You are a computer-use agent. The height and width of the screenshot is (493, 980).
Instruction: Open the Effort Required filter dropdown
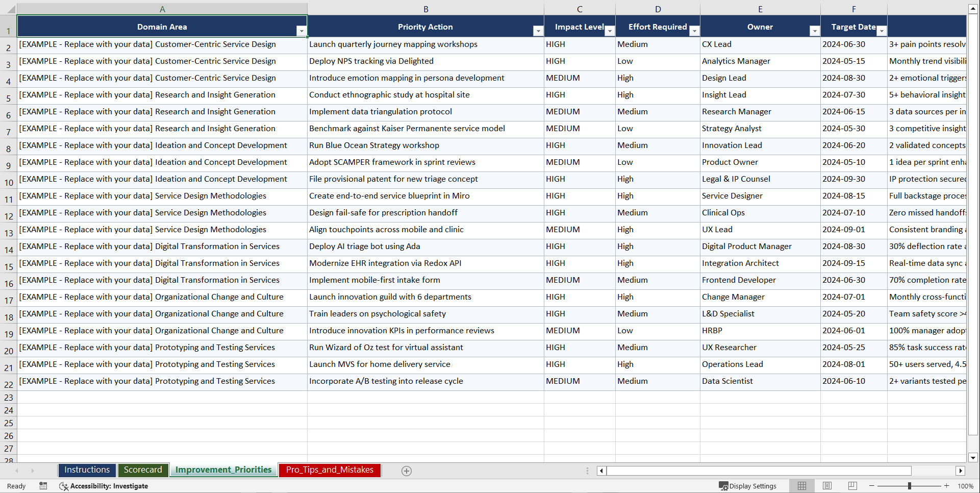tap(694, 31)
